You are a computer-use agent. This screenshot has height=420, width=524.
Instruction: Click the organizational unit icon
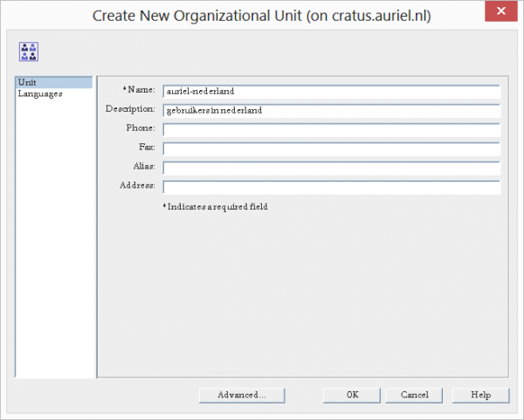tap(29, 52)
